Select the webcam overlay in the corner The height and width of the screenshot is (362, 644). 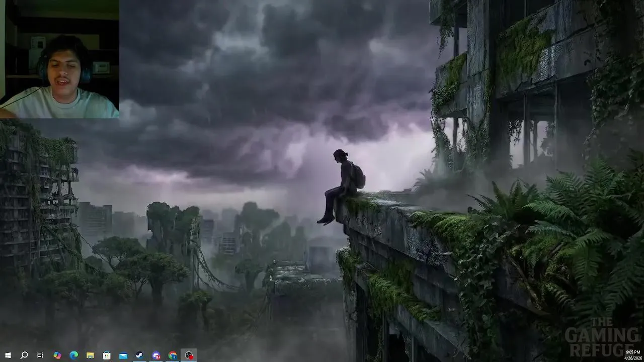coord(59,59)
